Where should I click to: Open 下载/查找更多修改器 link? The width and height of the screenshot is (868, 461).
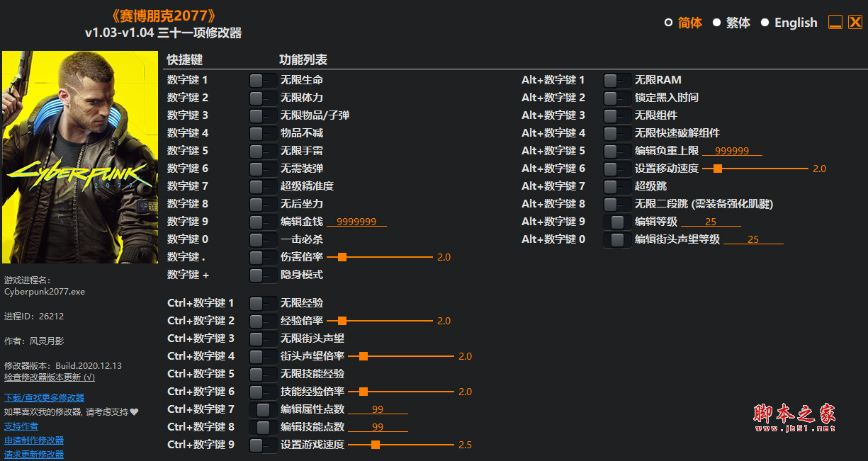[x=44, y=398]
